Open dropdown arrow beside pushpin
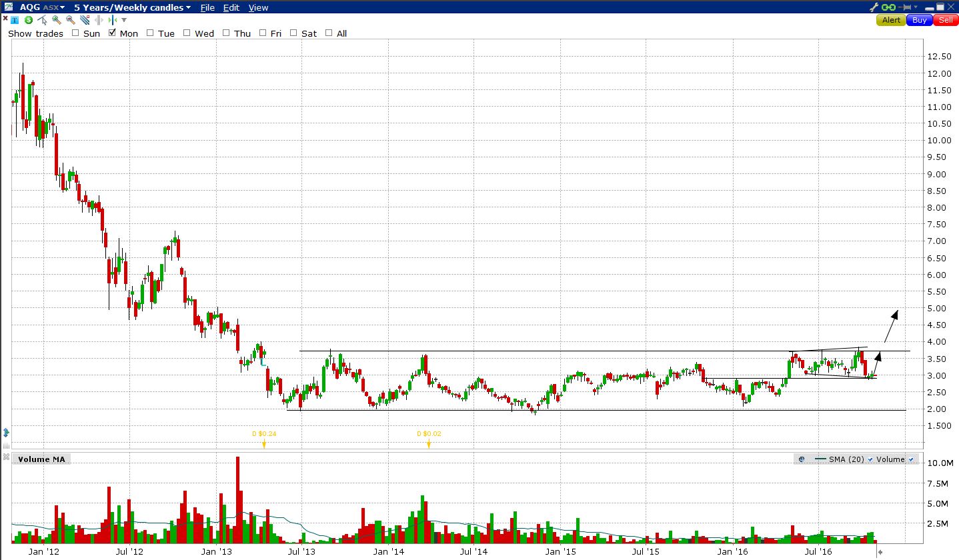959x560 pixels. tap(916, 7)
